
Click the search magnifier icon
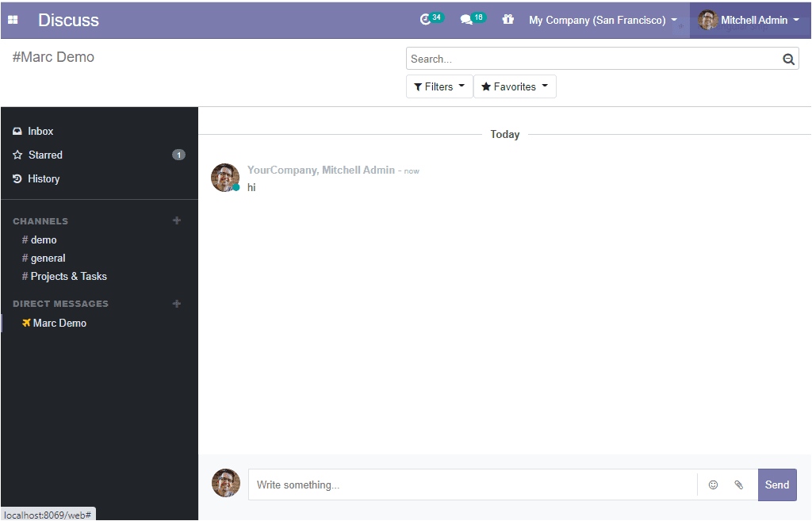point(788,59)
